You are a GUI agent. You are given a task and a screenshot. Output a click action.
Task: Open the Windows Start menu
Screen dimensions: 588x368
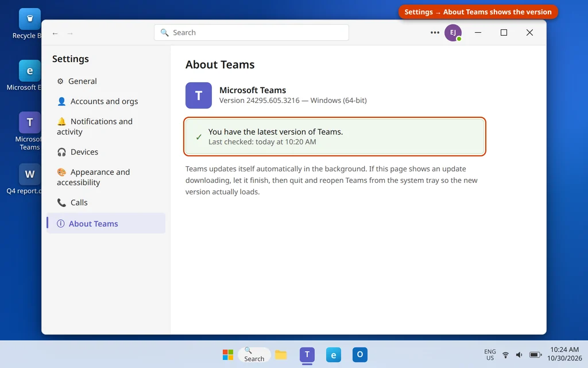[x=227, y=355]
